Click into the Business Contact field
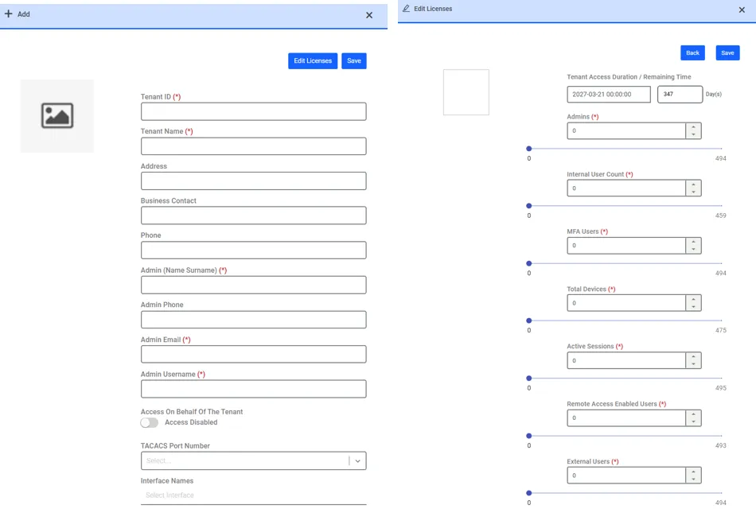756x532 pixels. (x=254, y=216)
